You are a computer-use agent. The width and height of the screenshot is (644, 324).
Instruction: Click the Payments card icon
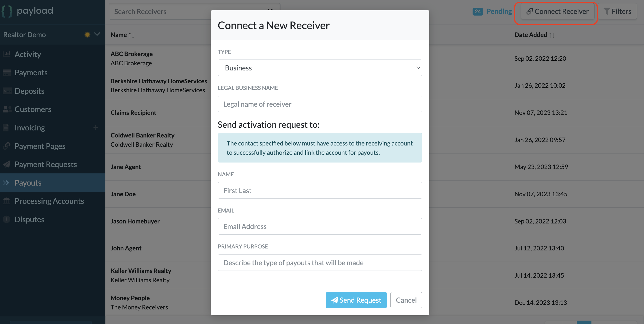pos(7,73)
